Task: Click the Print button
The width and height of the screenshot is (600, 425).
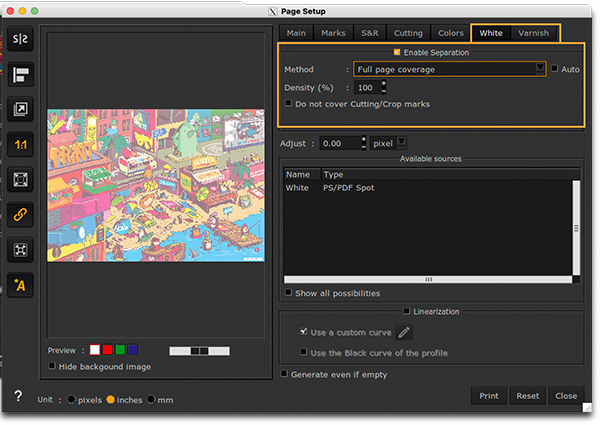Action: point(488,396)
